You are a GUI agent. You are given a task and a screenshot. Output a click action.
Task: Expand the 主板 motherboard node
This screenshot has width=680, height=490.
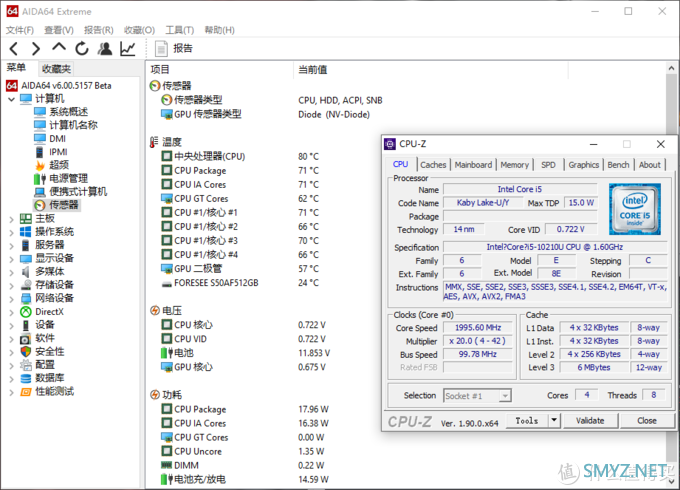[x=12, y=219]
